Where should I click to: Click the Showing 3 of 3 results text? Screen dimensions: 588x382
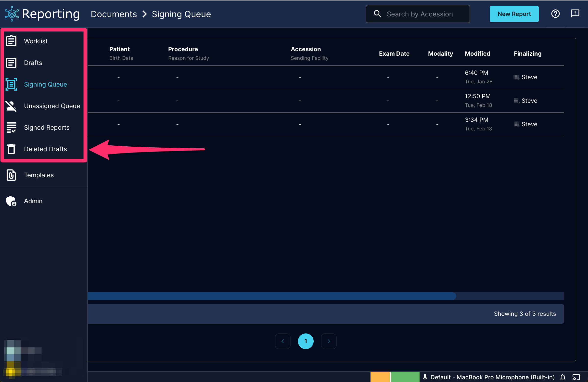pos(525,314)
